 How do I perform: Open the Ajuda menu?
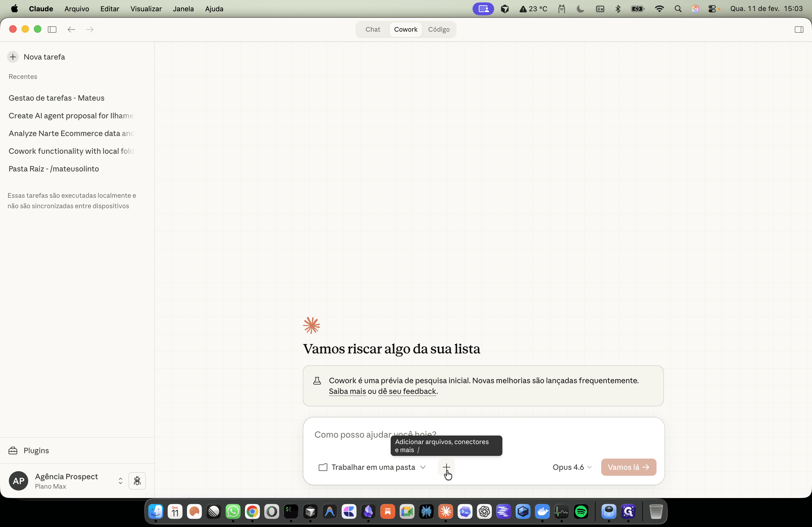click(x=214, y=9)
